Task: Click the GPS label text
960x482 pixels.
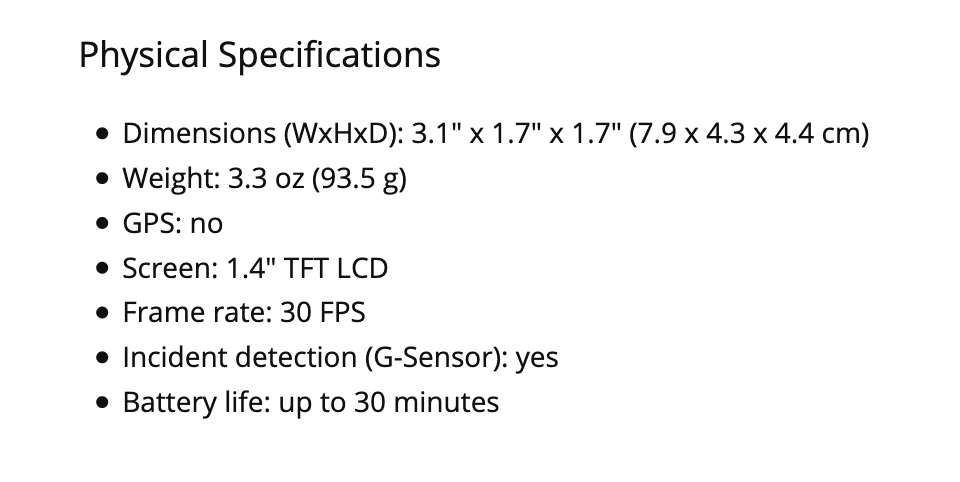Action: [151, 224]
